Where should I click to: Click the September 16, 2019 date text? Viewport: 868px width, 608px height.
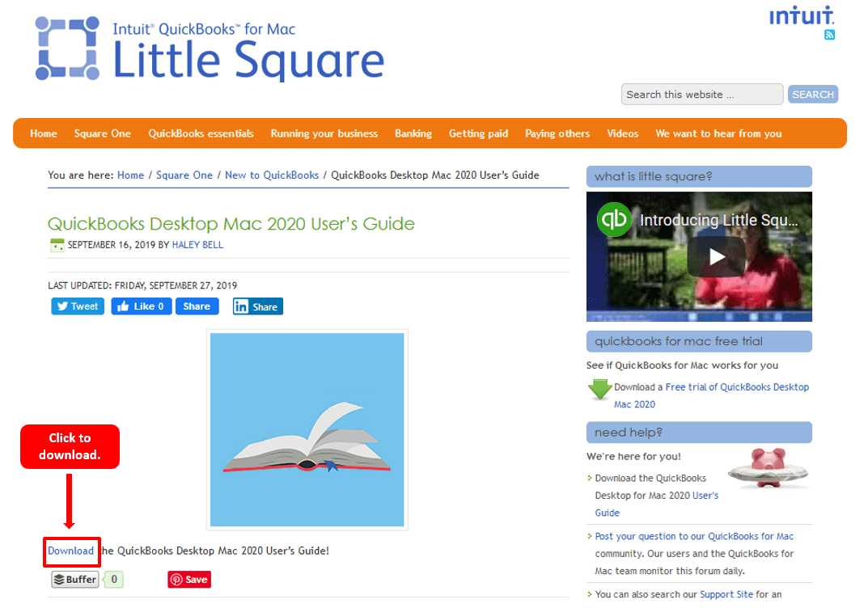[x=112, y=244]
